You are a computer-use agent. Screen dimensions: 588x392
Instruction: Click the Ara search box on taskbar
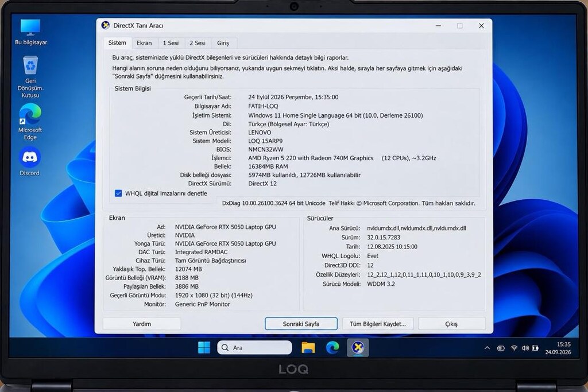pyautogui.click(x=254, y=347)
